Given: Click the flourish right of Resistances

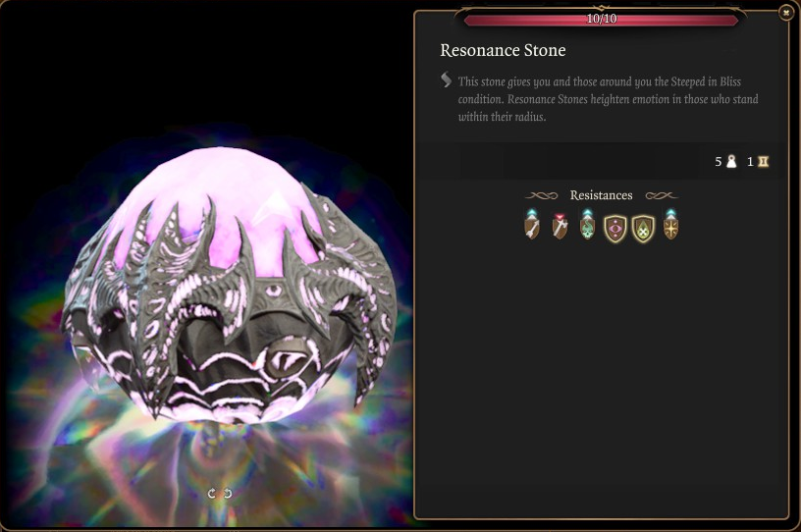Looking at the screenshot, I should [x=662, y=195].
